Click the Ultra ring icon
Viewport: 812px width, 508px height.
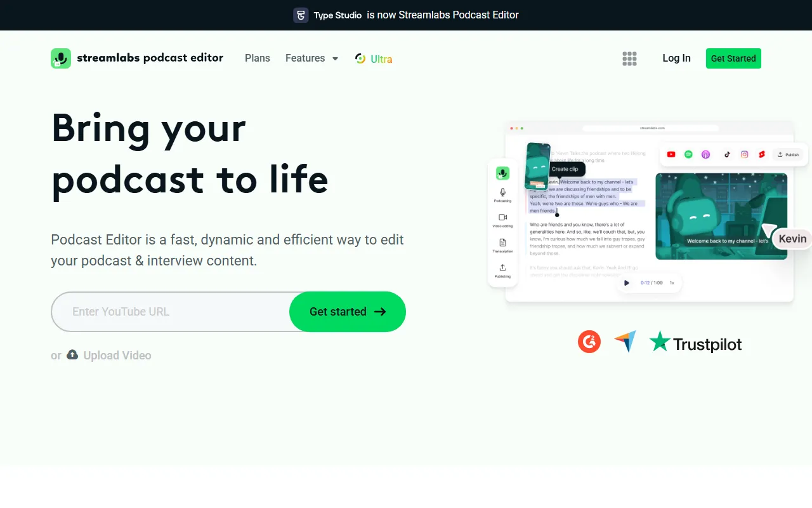click(360, 58)
